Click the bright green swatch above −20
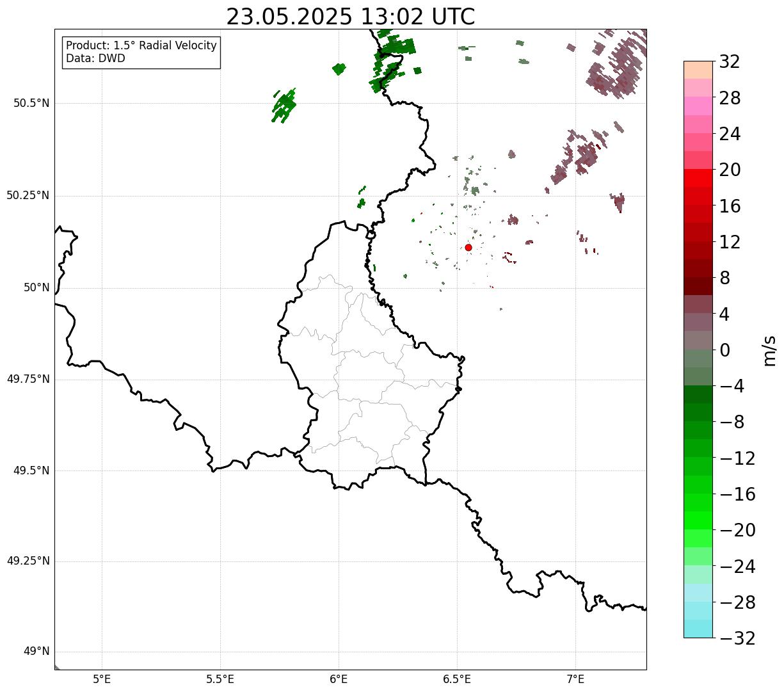The height and width of the screenshot is (692, 784). click(698, 520)
